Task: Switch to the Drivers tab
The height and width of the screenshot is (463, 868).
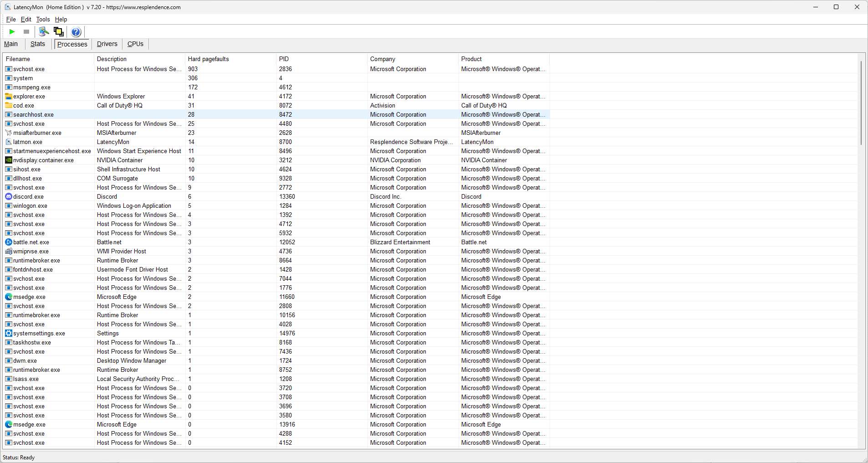Action: (107, 44)
